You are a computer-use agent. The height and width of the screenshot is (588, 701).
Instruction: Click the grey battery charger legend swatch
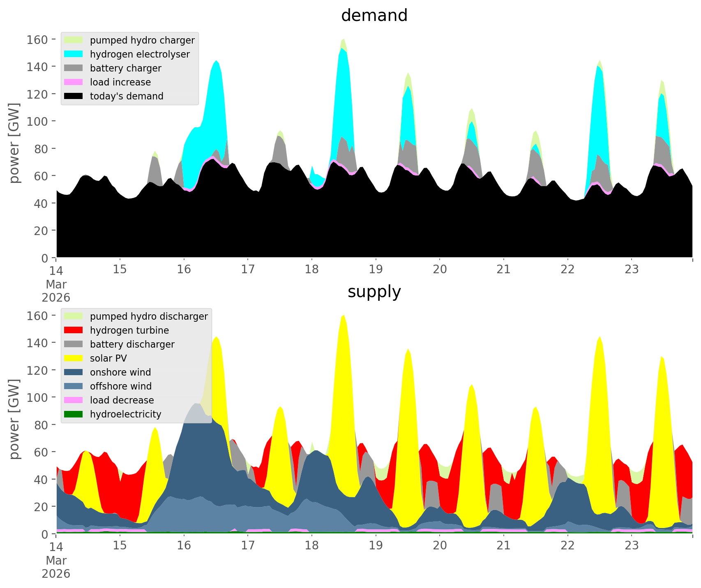(x=74, y=68)
